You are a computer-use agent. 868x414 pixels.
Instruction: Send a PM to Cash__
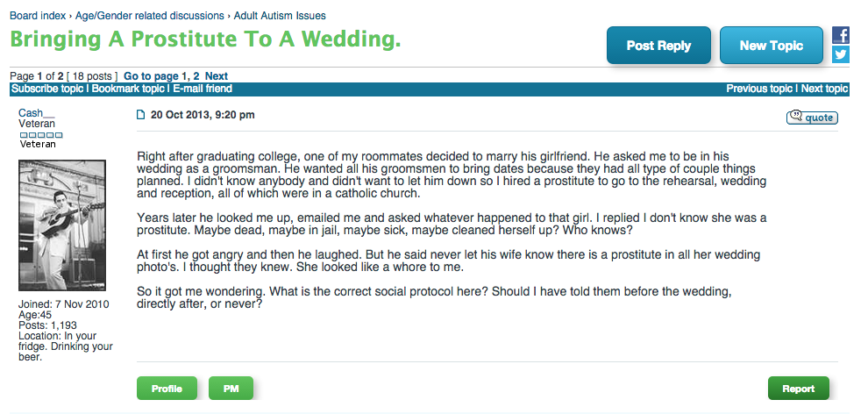click(231, 389)
